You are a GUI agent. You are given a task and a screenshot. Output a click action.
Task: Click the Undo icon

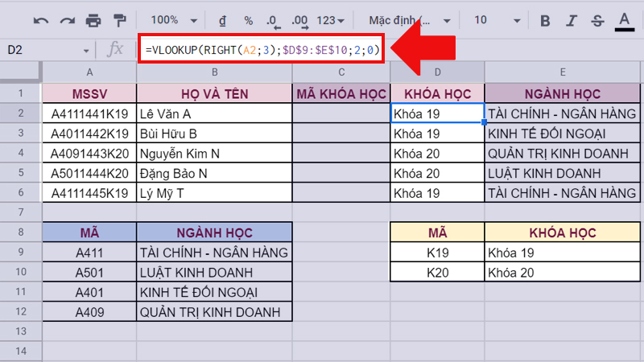coord(40,20)
